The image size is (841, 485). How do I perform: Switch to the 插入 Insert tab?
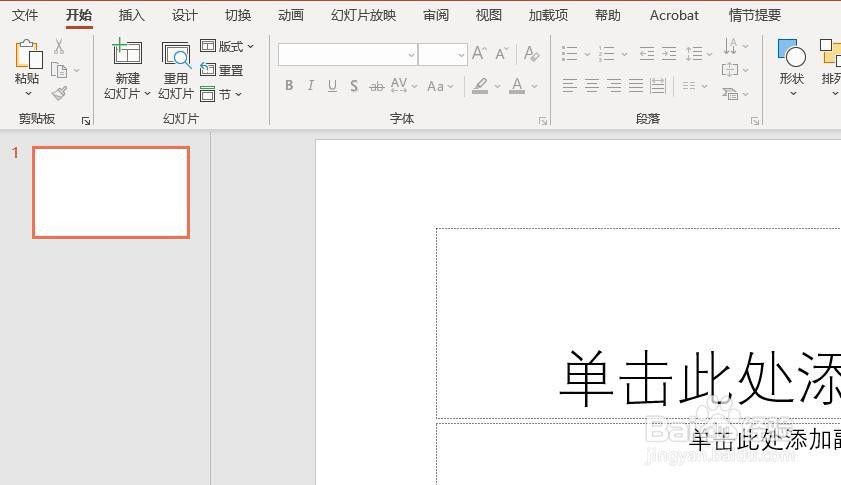click(131, 15)
